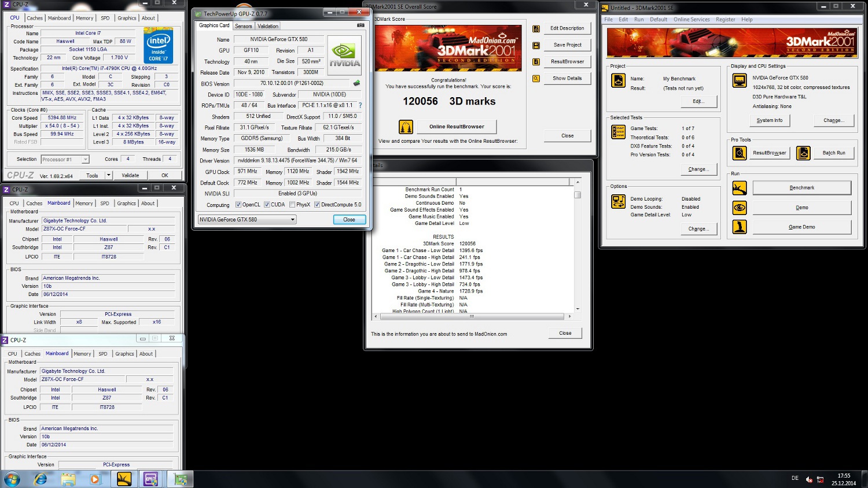Click the Validate button in CPU-Z
The height and width of the screenshot is (488, 868).
point(130,175)
